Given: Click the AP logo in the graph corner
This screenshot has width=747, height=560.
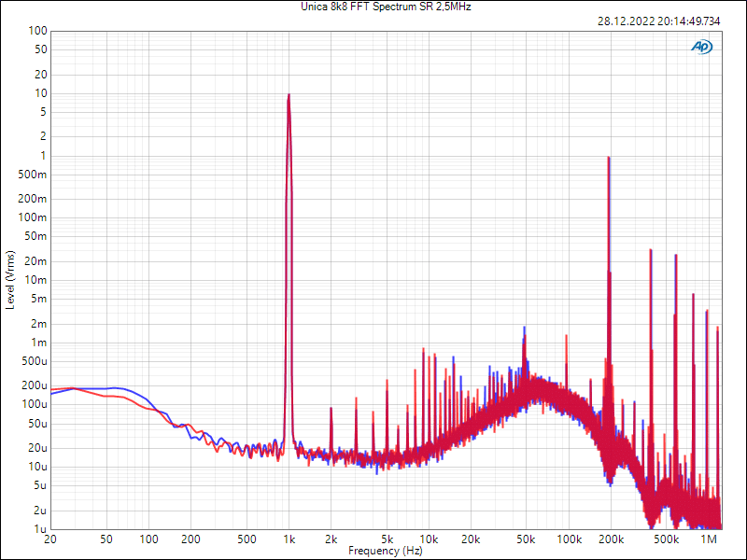Looking at the screenshot, I should 701,46.
